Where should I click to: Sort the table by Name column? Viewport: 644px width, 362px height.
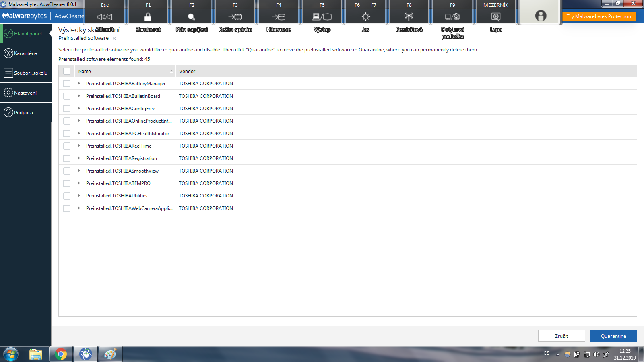click(x=125, y=71)
